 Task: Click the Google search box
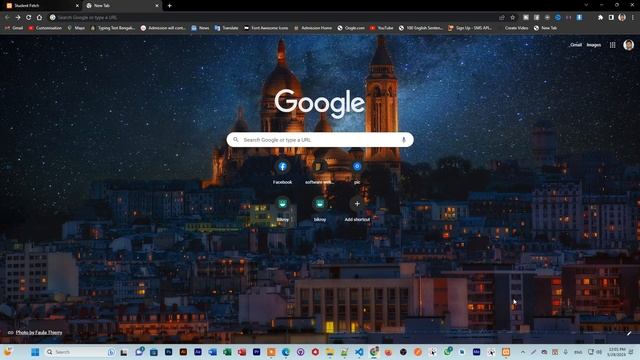pos(320,140)
